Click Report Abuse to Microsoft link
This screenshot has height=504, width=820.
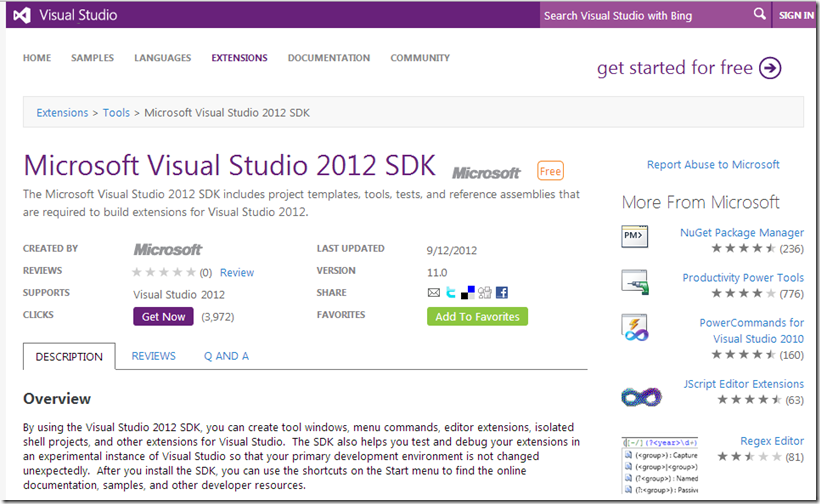[713, 165]
